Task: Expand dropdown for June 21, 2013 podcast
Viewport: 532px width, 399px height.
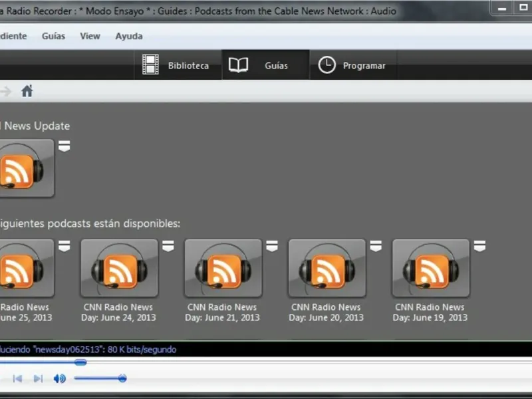Action: tap(272, 246)
